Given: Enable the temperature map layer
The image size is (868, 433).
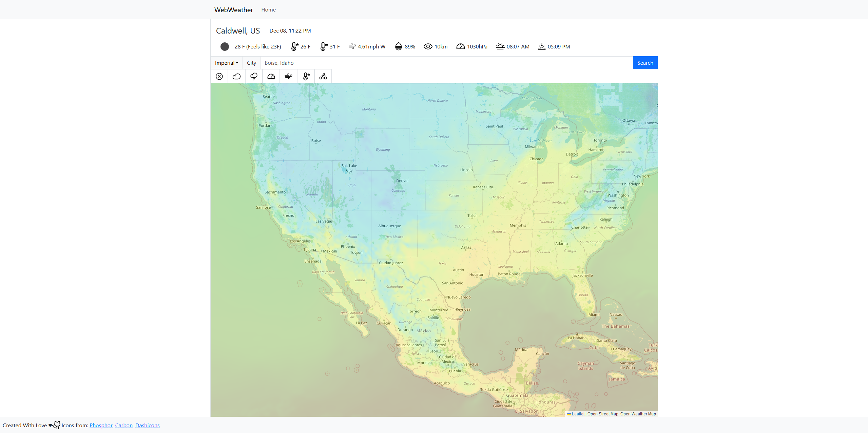Looking at the screenshot, I should [x=306, y=76].
